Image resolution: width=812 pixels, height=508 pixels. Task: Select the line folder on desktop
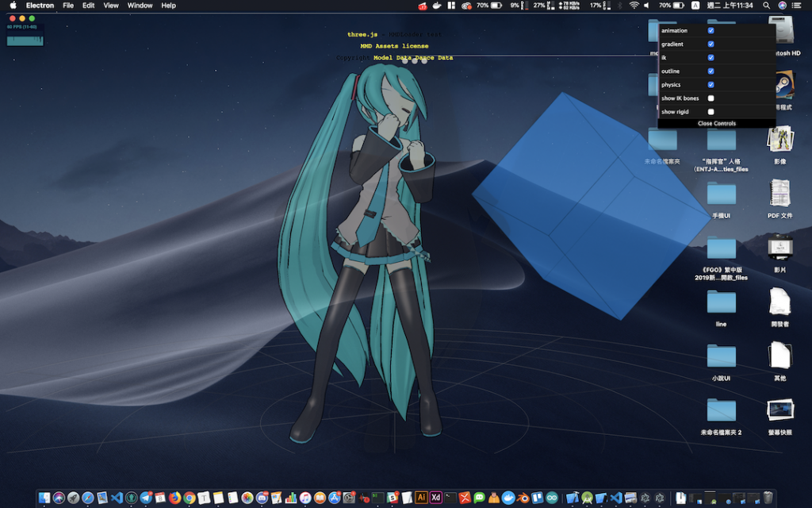click(x=722, y=309)
